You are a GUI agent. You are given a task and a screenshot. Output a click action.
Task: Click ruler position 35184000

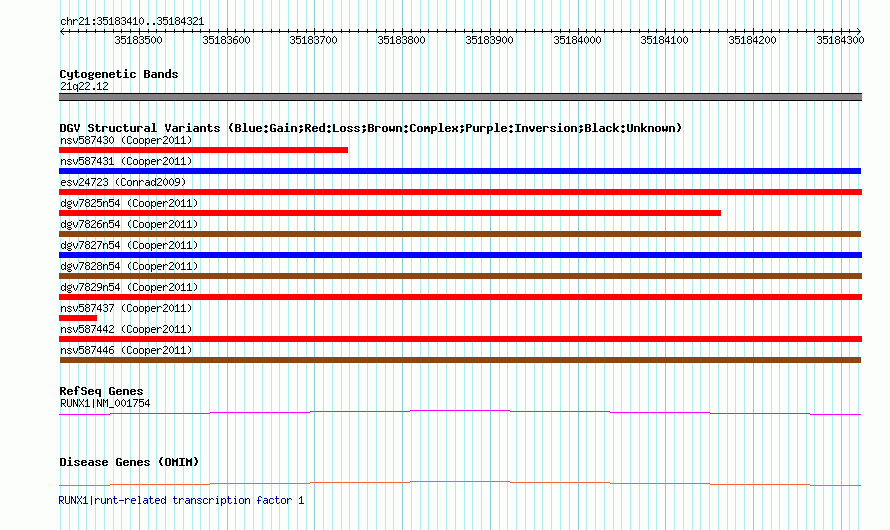coord(577,40)
